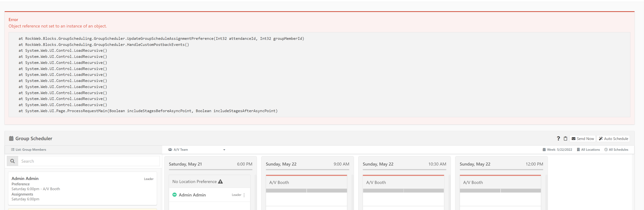The width and height of the screenshot is (644, 210).
Task: Click the group icon next to A/V Team
Action: tap(170, 149)
